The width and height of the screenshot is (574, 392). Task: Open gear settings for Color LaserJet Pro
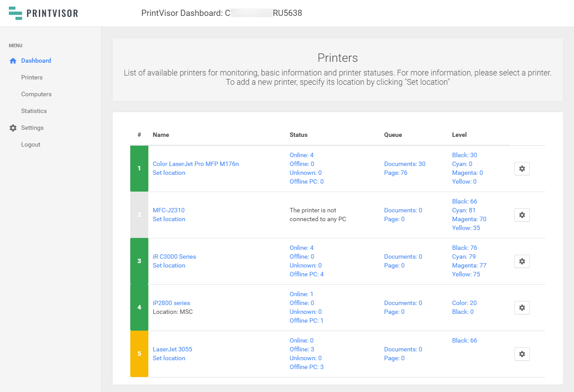click(x=522, y=169)
